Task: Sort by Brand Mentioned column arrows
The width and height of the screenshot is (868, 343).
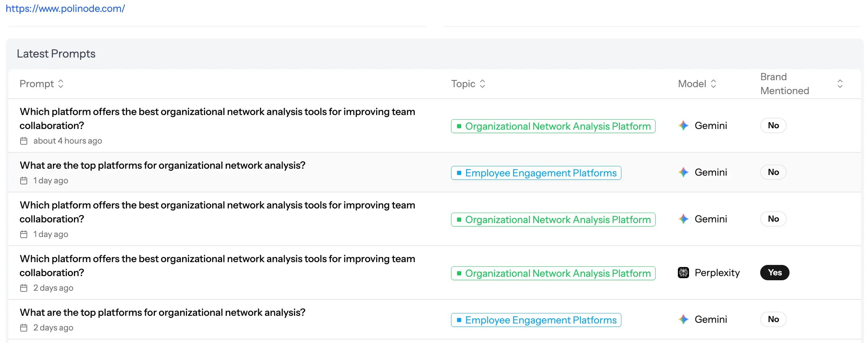Action: (x=840, y=84)
